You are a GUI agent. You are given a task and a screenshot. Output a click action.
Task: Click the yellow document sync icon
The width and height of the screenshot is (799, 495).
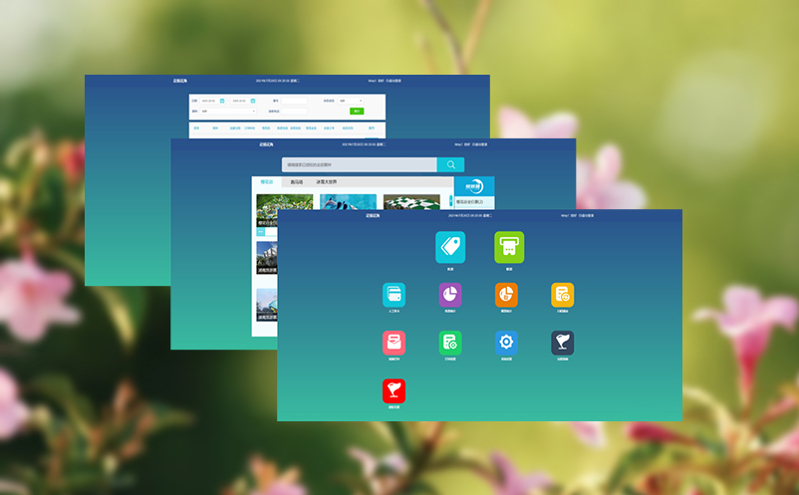562,294
